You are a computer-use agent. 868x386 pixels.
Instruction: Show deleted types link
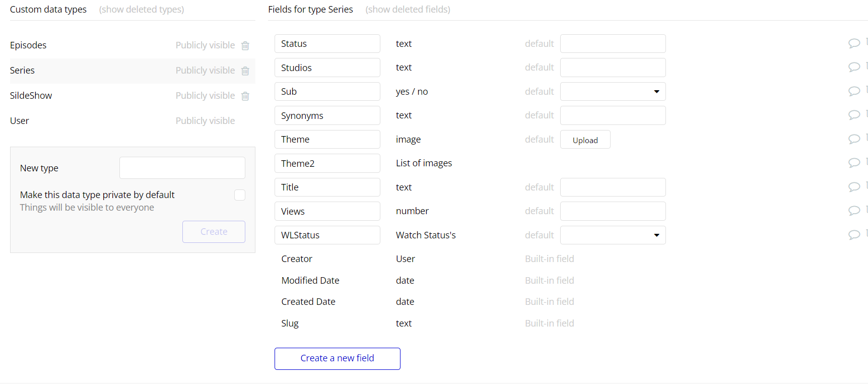coord(142,10)
